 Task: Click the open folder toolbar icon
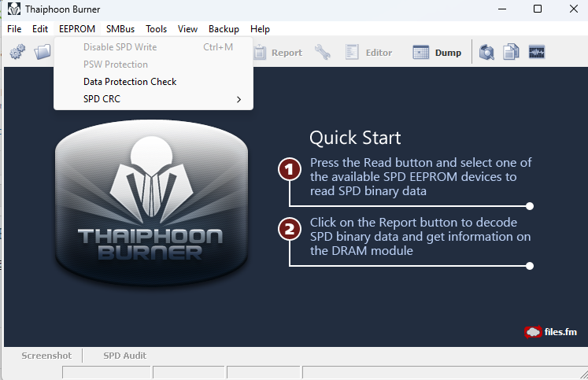point(43,52)
